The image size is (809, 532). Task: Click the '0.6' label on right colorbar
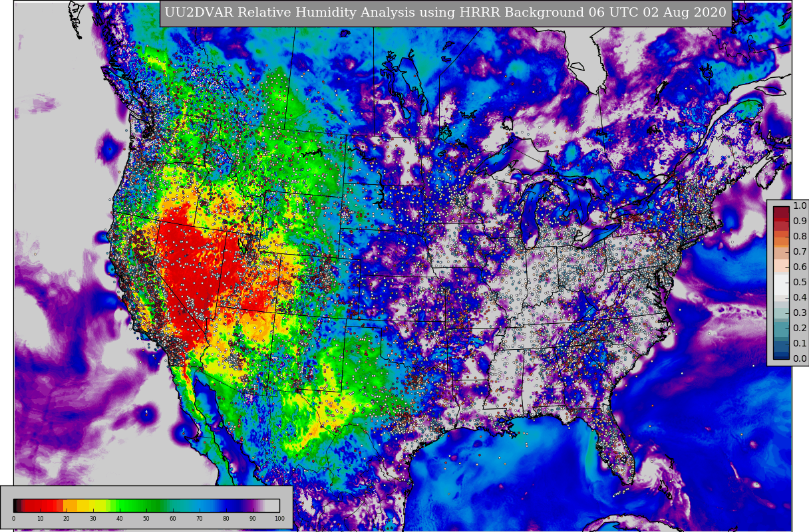coord(800,267)
